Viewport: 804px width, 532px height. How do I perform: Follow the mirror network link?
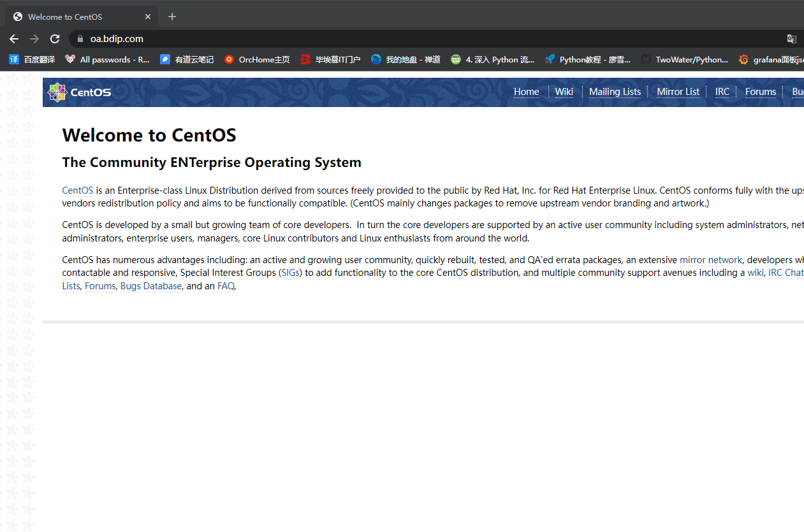pos(711,260)
